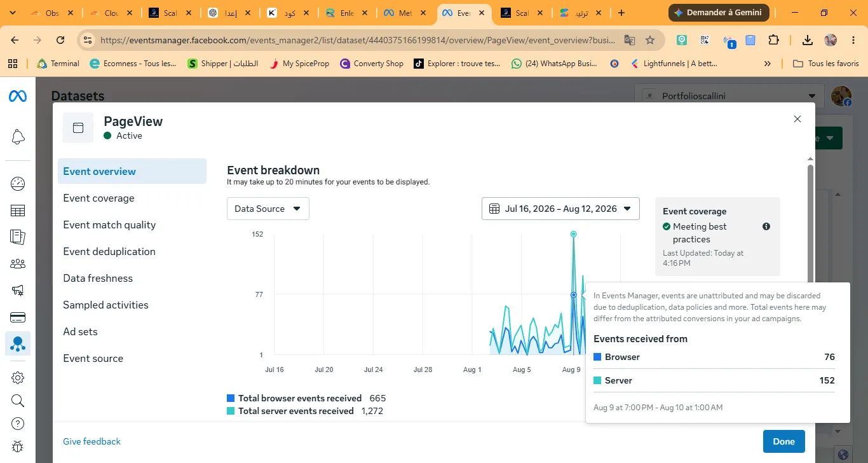Click the user avatar beside Portfolioscallini
The height and width of the screenshot is (463, 868).
[841, 96]
